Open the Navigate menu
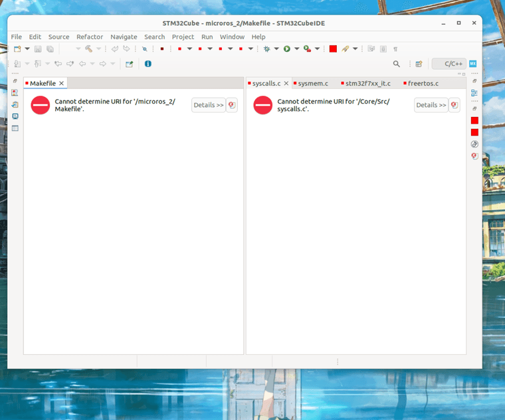 point(124,37)
